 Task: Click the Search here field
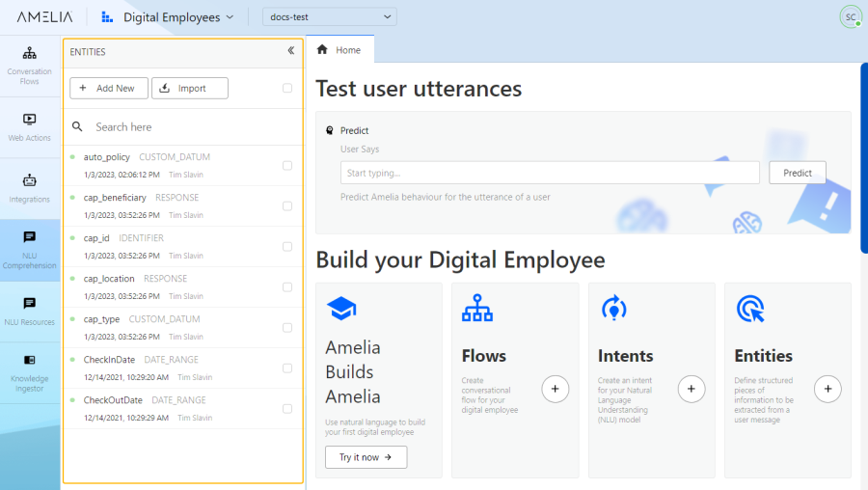tap(183, 126)
